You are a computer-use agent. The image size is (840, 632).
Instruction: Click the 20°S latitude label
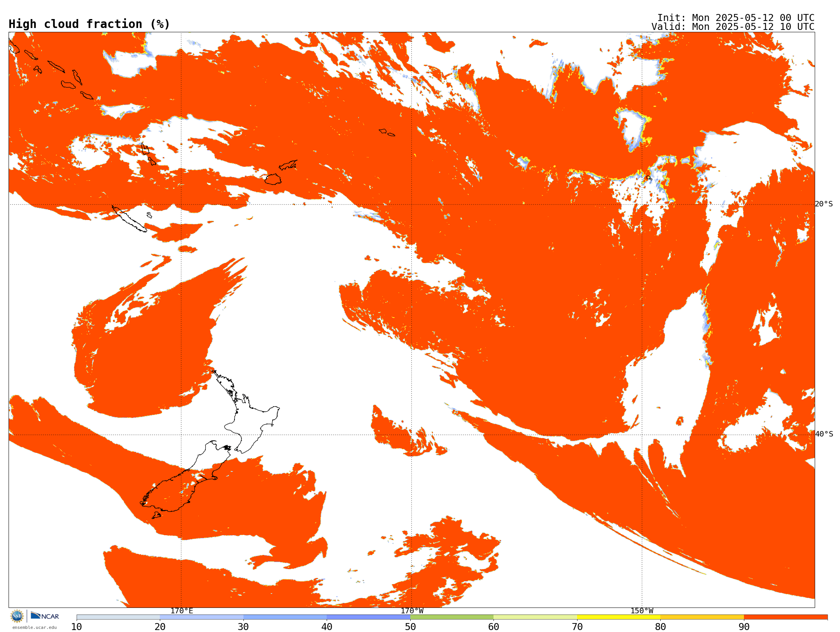click(824, 204)
